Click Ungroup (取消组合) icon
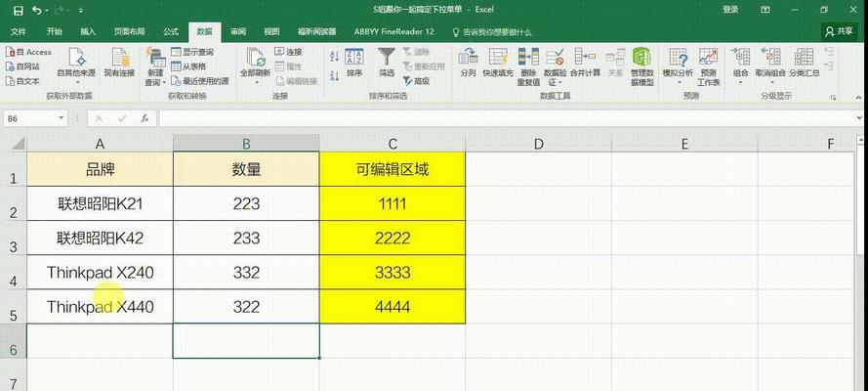The width and height of the screenshot is (868, 391). [770, 58]
